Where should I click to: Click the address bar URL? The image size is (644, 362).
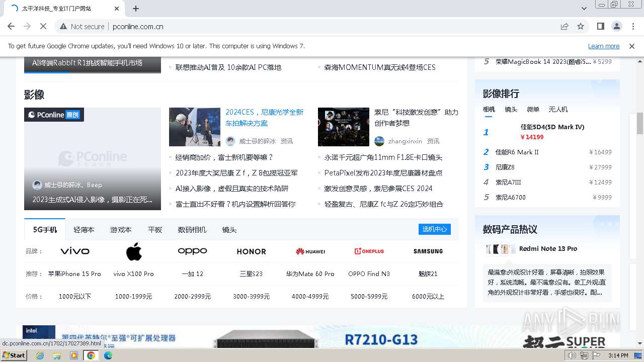(x=138, y=26)
